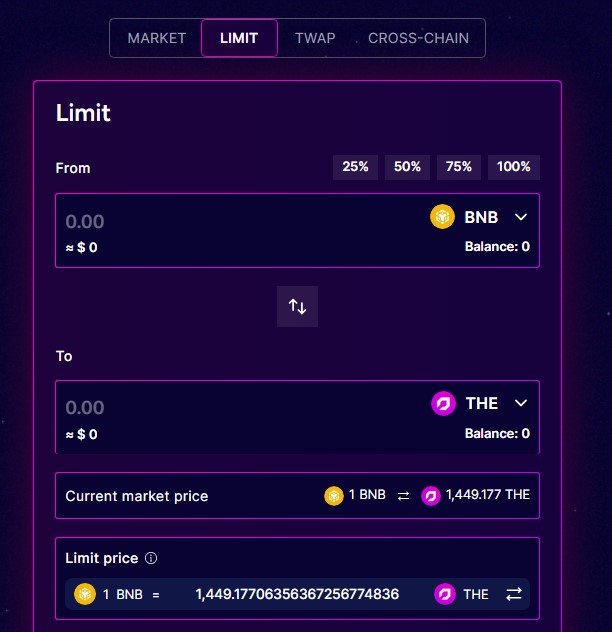The image size is (612, 632).
Task: Click the Limit price value field
Action: (297, 594)
